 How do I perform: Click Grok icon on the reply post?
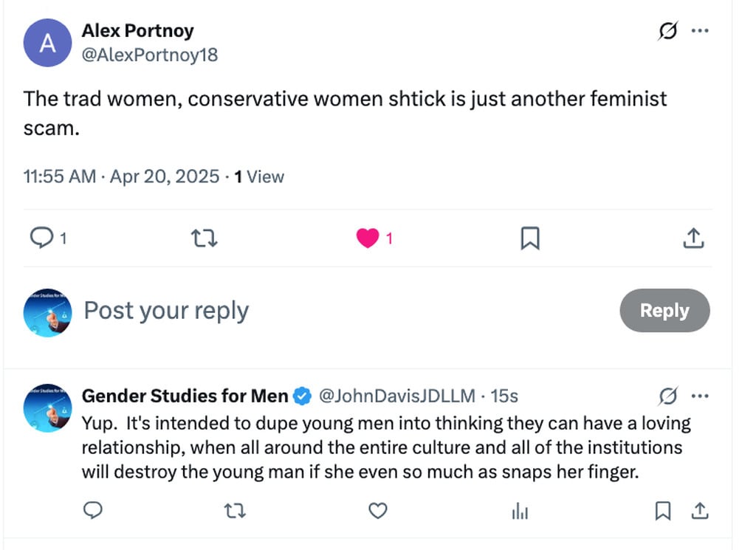[667, 396]
